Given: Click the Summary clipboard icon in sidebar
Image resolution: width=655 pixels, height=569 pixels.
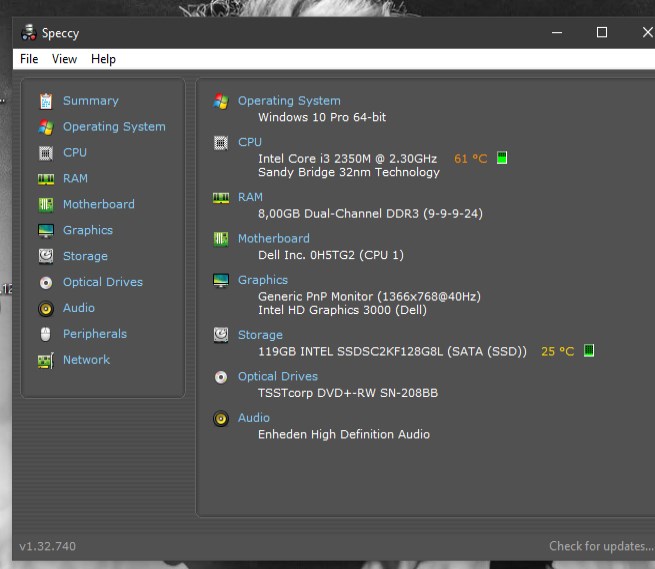Looking at the screenshot, I should tap(46, 101).
